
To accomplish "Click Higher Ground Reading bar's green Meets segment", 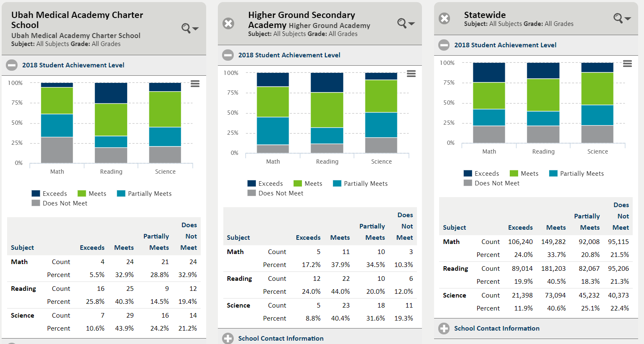I will (x=327, y=110).
